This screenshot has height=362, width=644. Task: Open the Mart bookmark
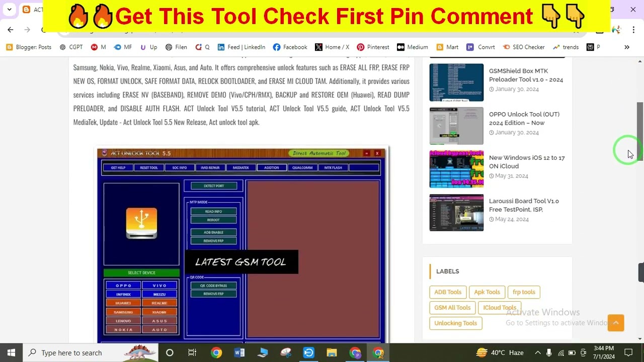pos(447,47)
